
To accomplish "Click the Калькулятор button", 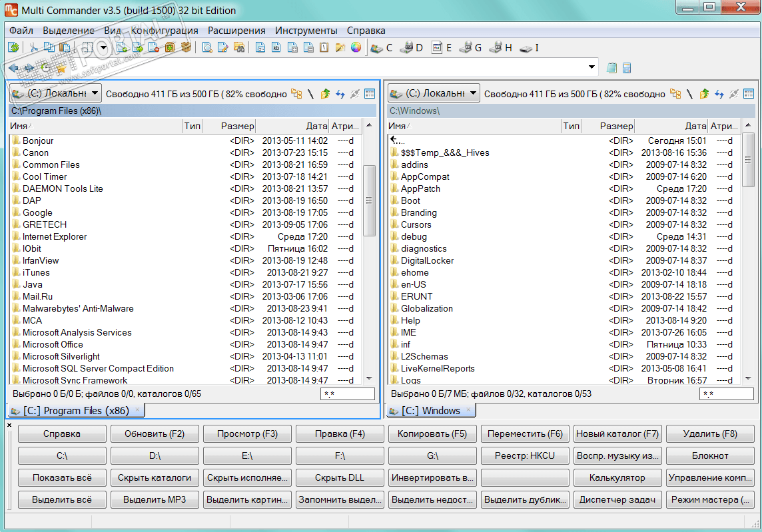I will click(x=617, y=477).
